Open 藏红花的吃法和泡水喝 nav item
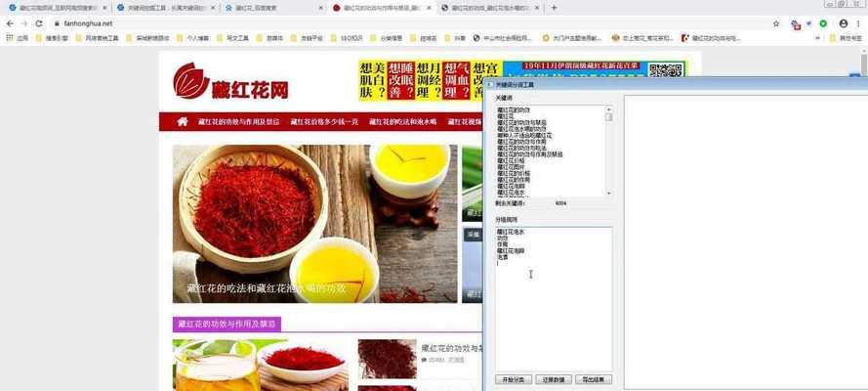This screenshot has width=868, height=391. pos(403,122)
